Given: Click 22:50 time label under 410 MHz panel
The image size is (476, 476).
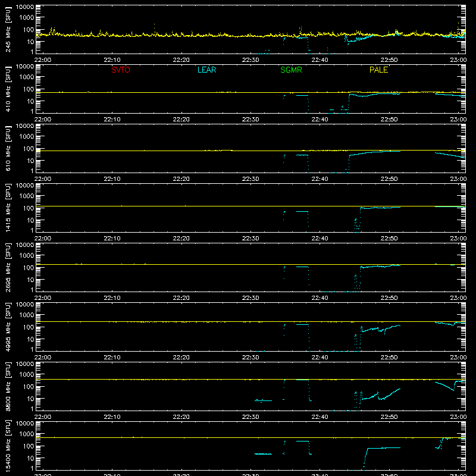Looking at the screenshot, I should tap(389, 120).
